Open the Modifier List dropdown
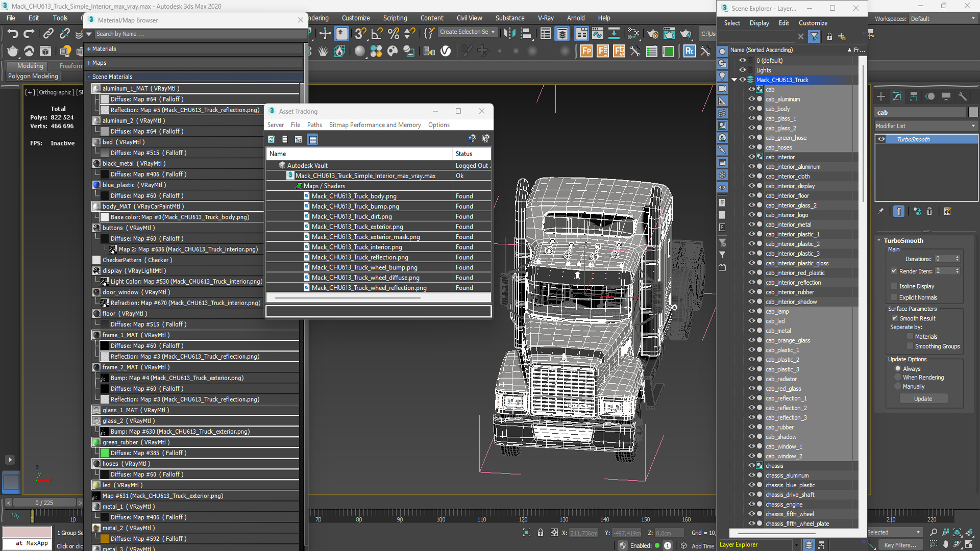Viewport: 980px width, 551px height. (926, 126)
